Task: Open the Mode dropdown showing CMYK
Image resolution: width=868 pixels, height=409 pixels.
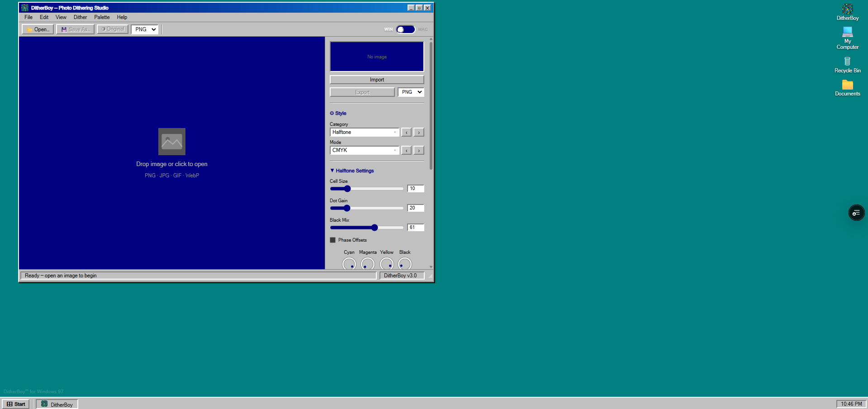Action: 364,151
